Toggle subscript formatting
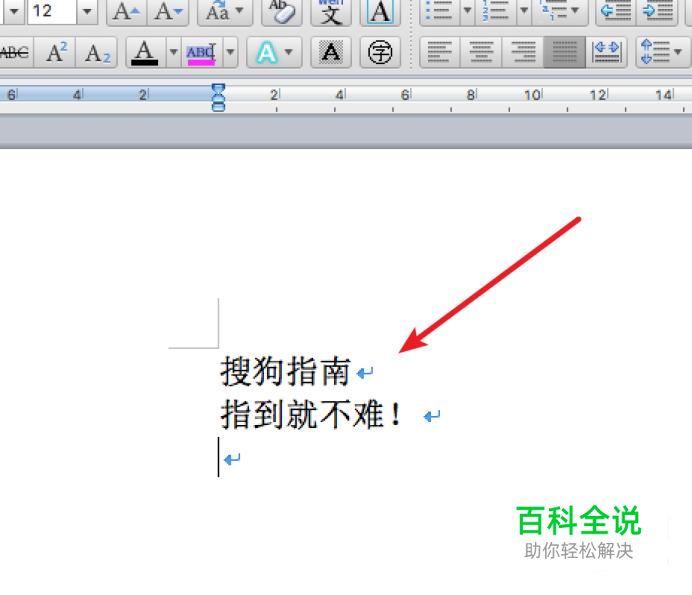 tap(97, 52)
